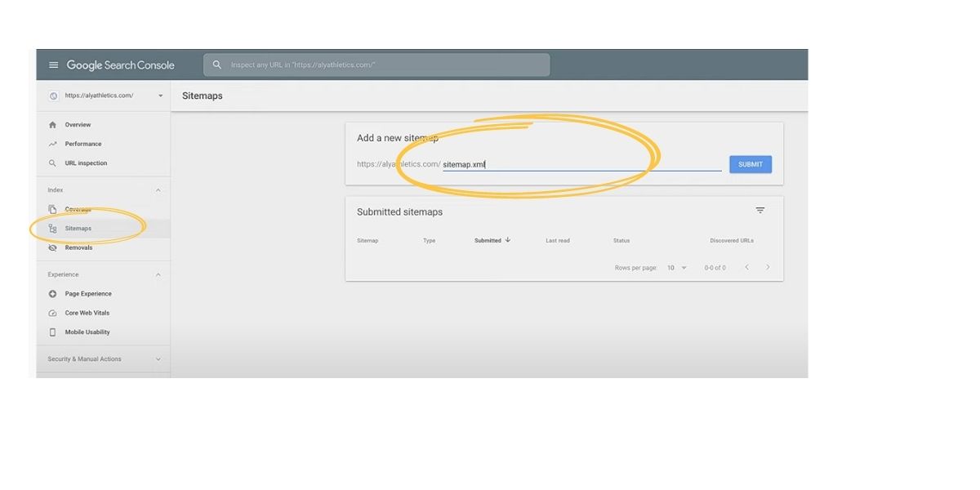Image resolution: width=980 pixels, height=490 pixels.
Task: Open the hamburger main menu
Action: click(x=54, y=65)
